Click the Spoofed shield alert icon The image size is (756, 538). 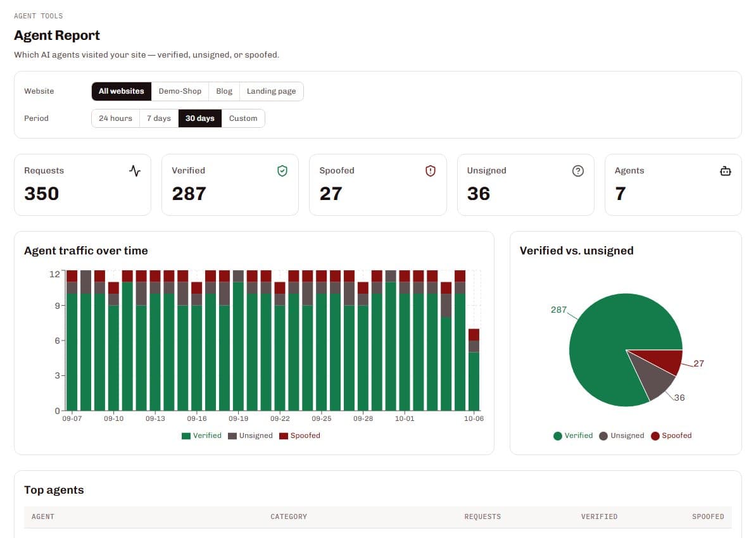point(431,171)
